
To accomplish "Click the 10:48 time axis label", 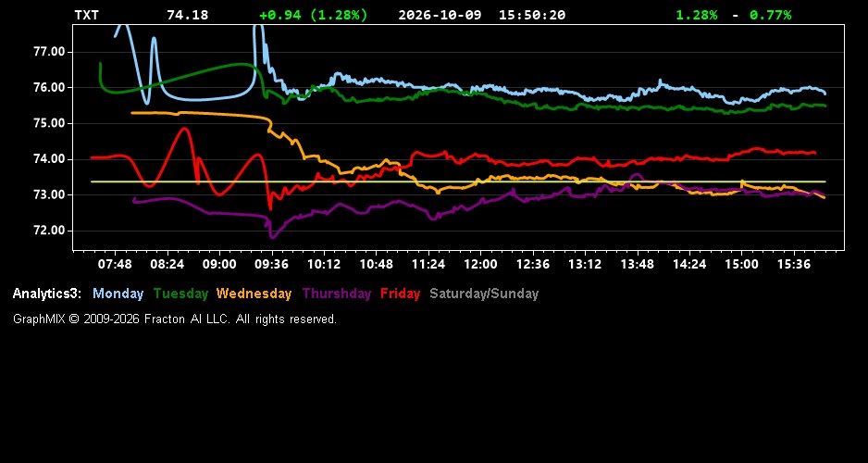I will tap(376, 265).
